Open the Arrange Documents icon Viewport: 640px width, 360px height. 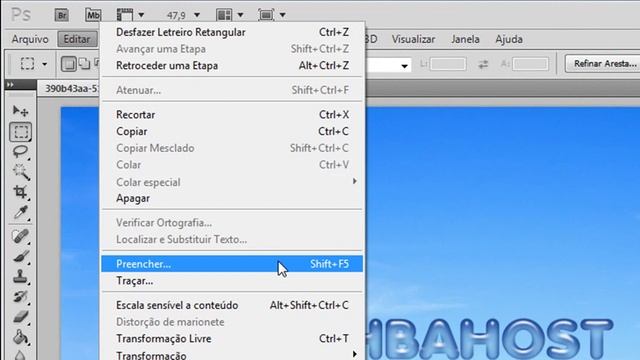click(x=224, y=15)
